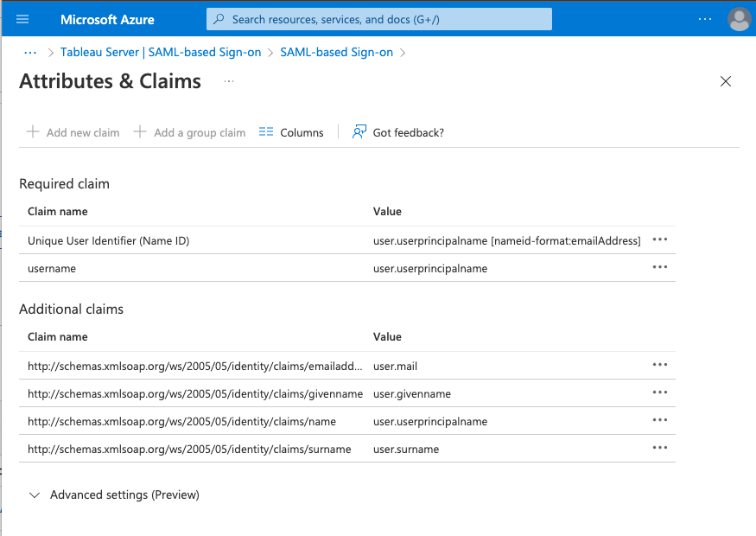The height and width of the screenshot is (536, 756).
Task: Click the Microsoft Azure home title
Action: tap(107, 20)
